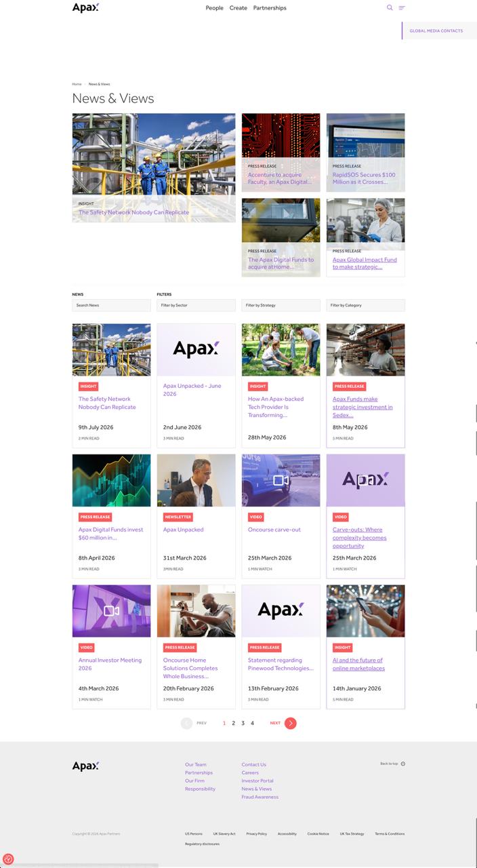Click video icon on Annual Investor Meeting thumbnail
Viewport: 477px width, 868px height.
[111, 611]
